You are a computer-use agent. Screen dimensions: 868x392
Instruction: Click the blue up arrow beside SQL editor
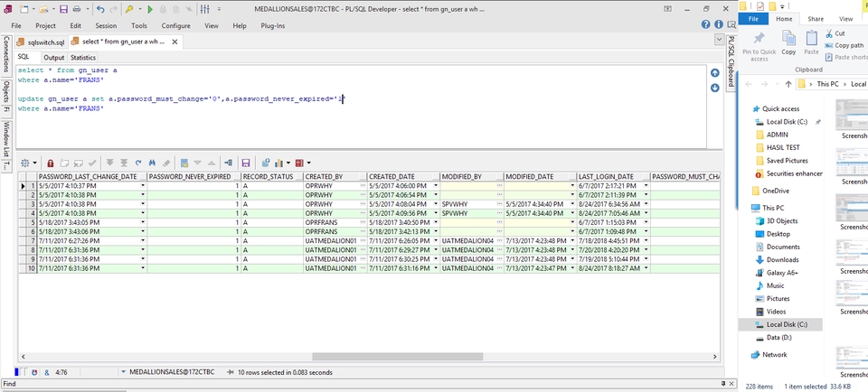click(714, 73)
